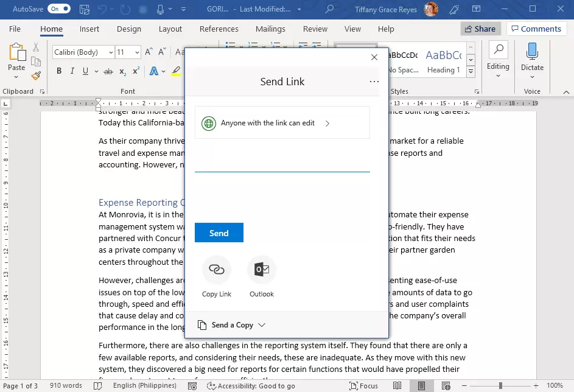Toggle subscript formatting
The width and height of the screenshot is (574, 392).
[x=122, y=71]
